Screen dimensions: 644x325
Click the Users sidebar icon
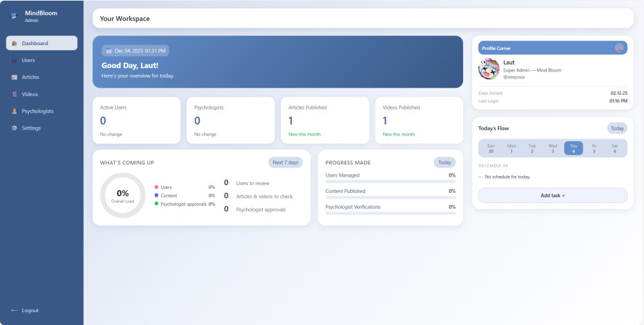15,61
